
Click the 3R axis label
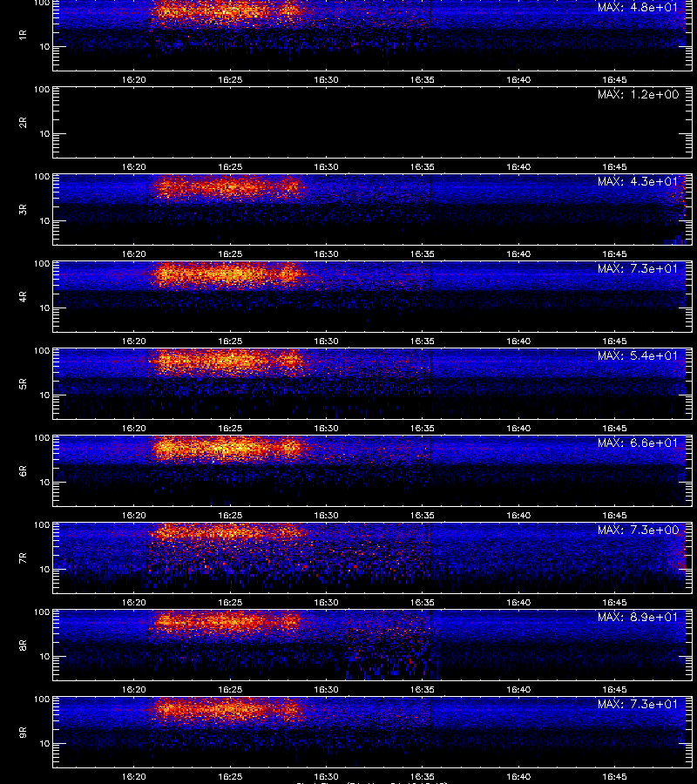click(23, 209)
